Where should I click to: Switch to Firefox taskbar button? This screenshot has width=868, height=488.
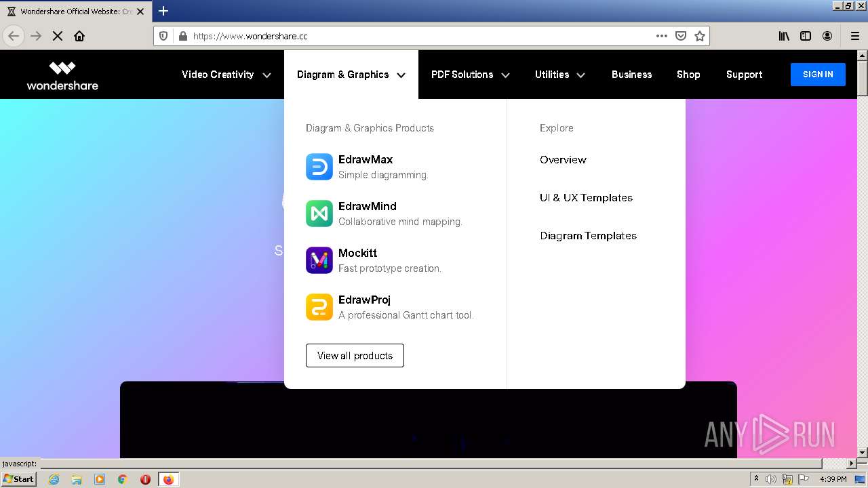point(168,479)
